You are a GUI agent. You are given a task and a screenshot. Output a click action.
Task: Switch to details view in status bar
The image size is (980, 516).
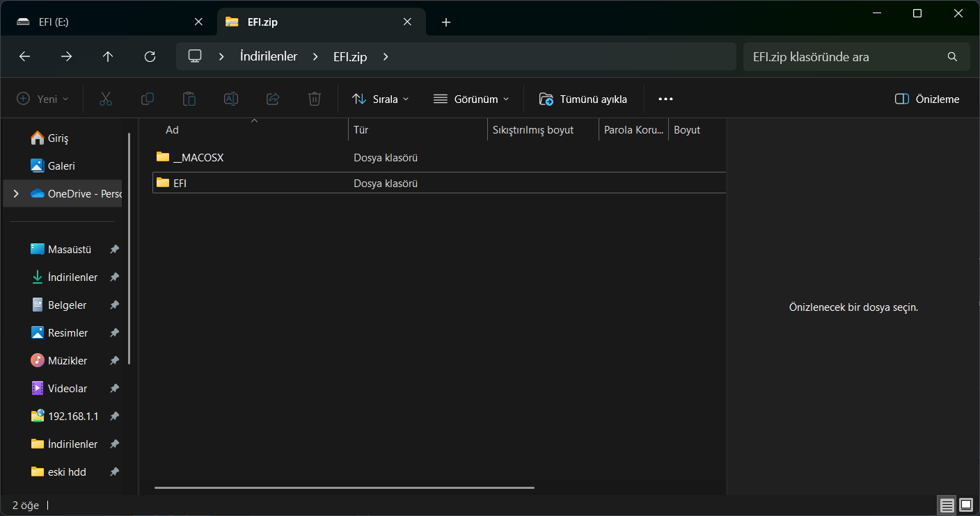point(947,505)
